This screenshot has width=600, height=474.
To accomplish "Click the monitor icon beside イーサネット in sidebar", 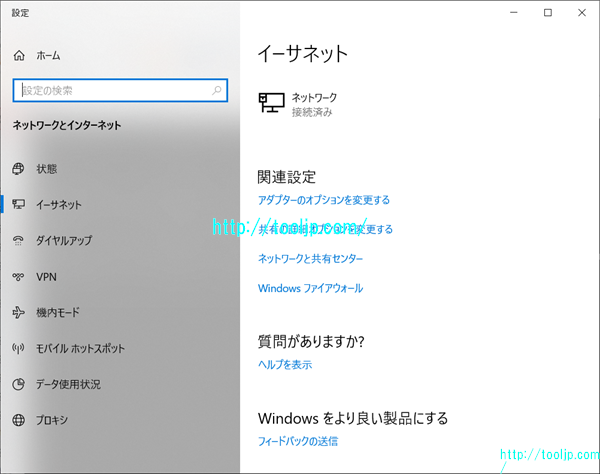I will 18,204.
